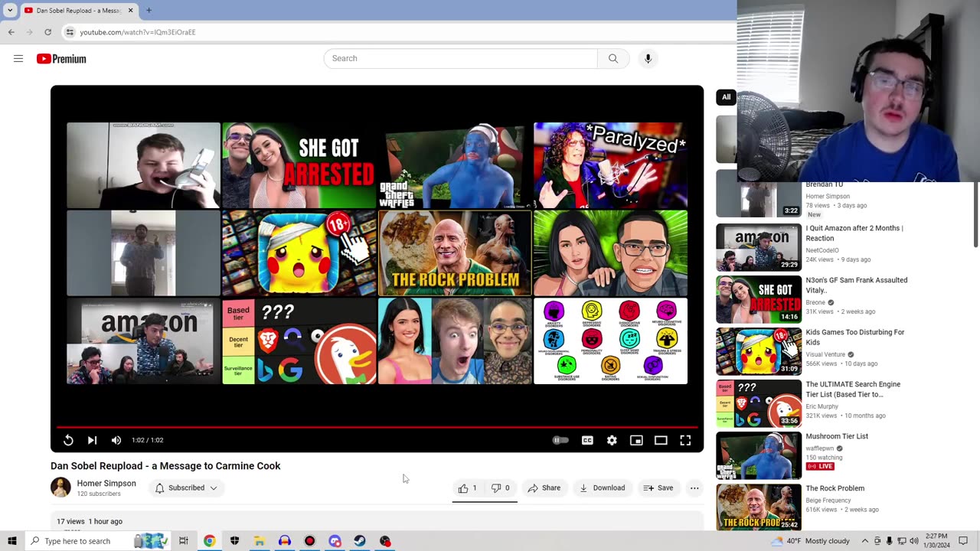Visit the wafflepwn channel
The width and height of the screenshot is (980, 551).
pyautogui.click(x=820, y=448)
